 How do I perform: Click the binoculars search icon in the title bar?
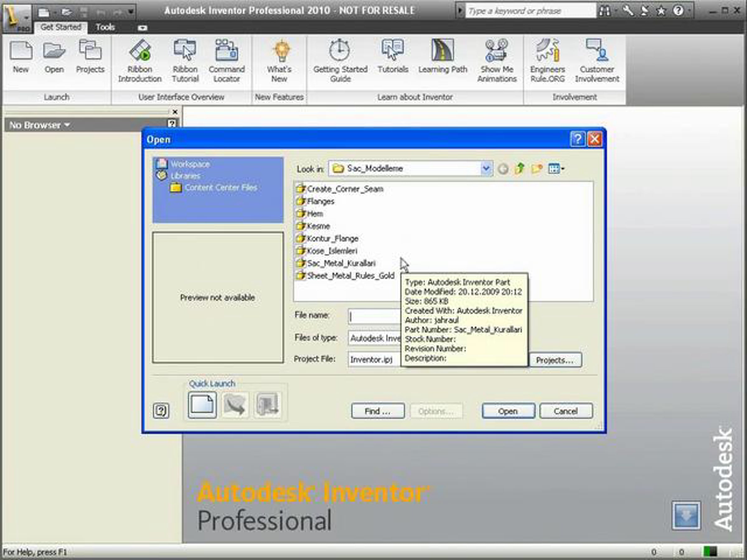604,11
